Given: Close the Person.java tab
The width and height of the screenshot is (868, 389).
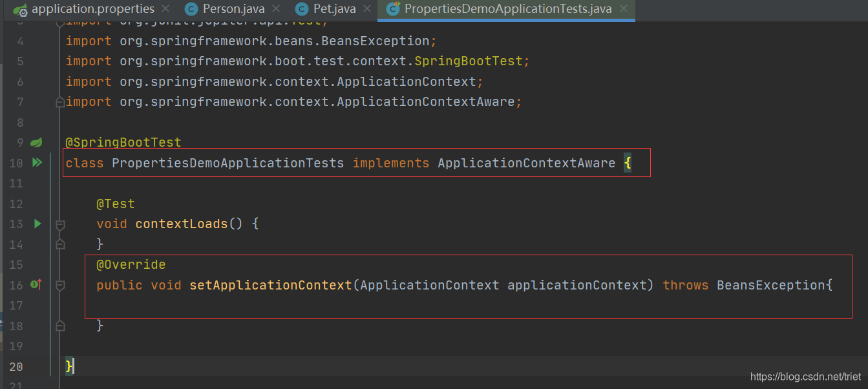Looking at the screenshot, I should click(x=276, y=9).
